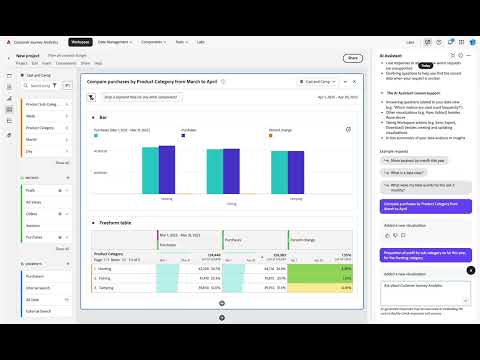
Task: Add new panel with bottom plus button
Action: coord(222,318)
